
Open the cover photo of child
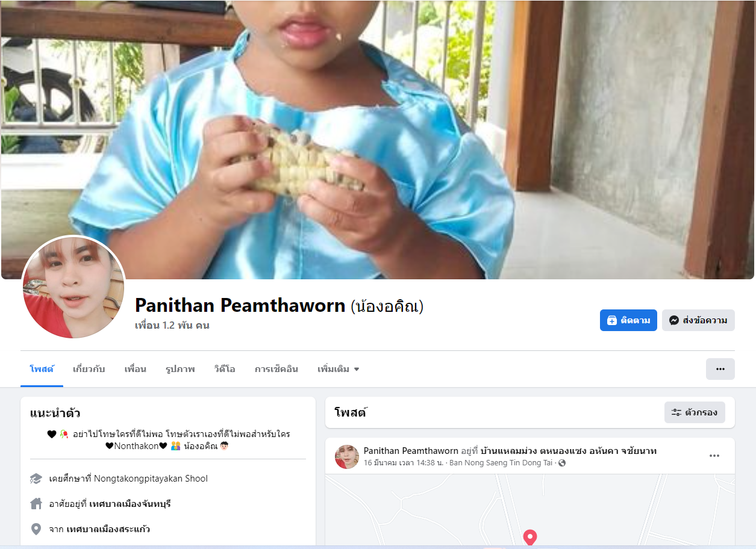pos(378,140)
